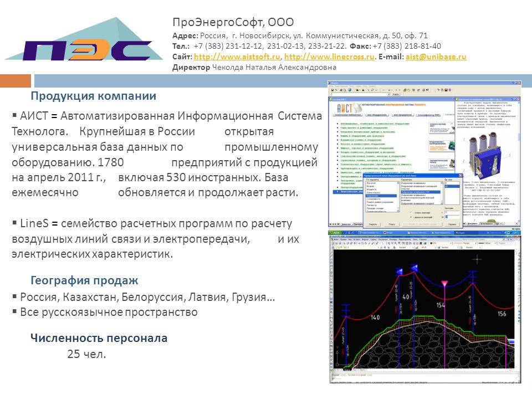532x399 pixels.
Task: Click the ПЭС company logo
Action: pos(84,39)
